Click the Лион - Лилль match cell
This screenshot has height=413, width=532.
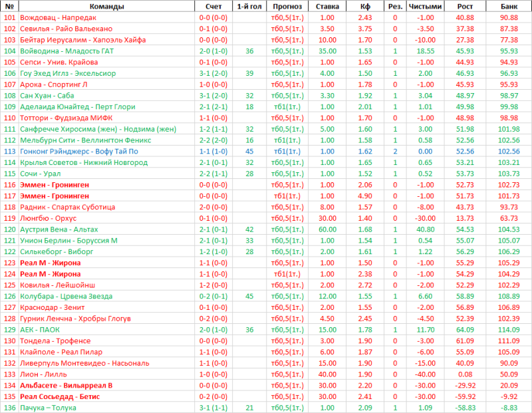point(43,374)
